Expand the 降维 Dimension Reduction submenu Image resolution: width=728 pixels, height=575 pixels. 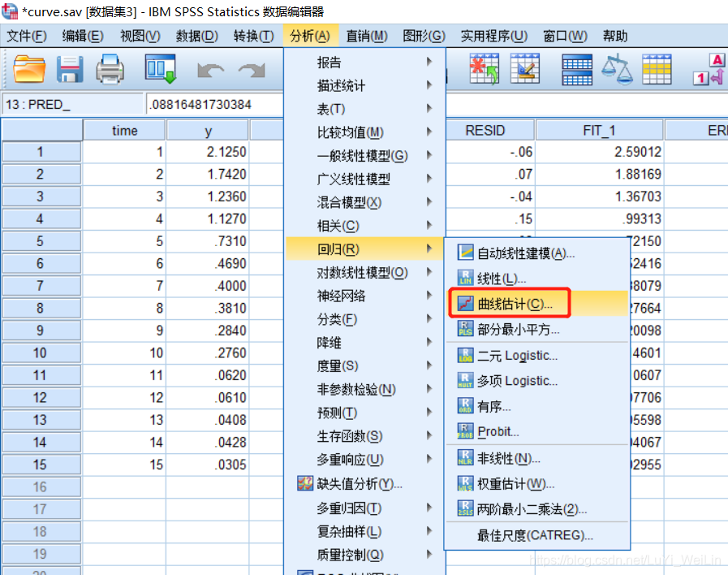365,342
